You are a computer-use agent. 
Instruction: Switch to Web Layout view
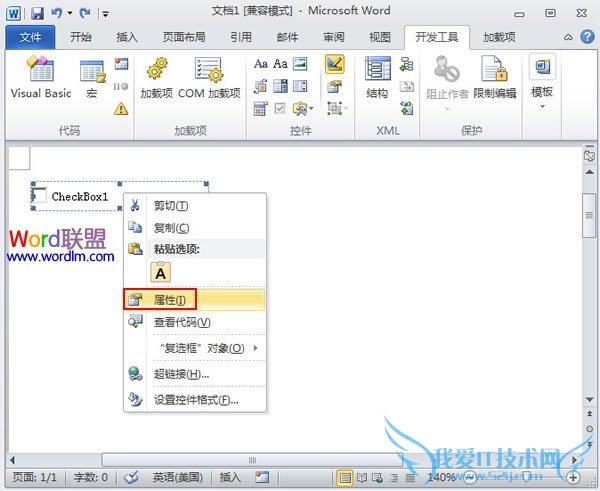point(377,478)
